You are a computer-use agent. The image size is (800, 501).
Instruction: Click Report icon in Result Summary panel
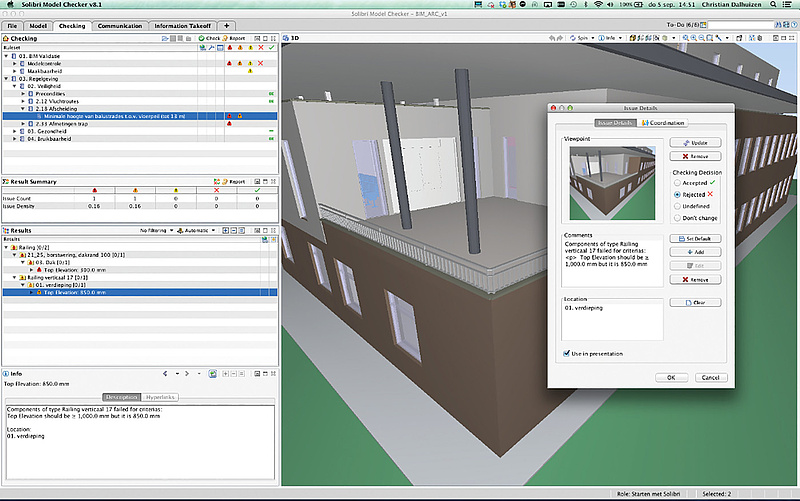tap(234, 182)
